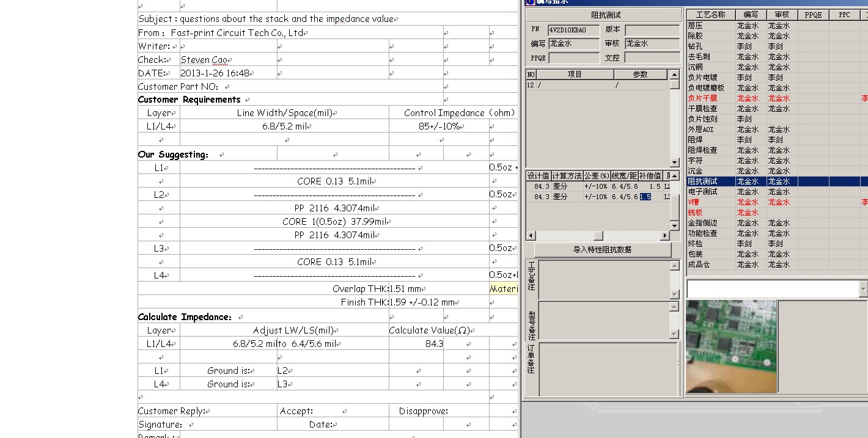The height and width of the screenshot is (438, 868).
Task: Click the 审核 column header in the process table
Action: point(782,15)
